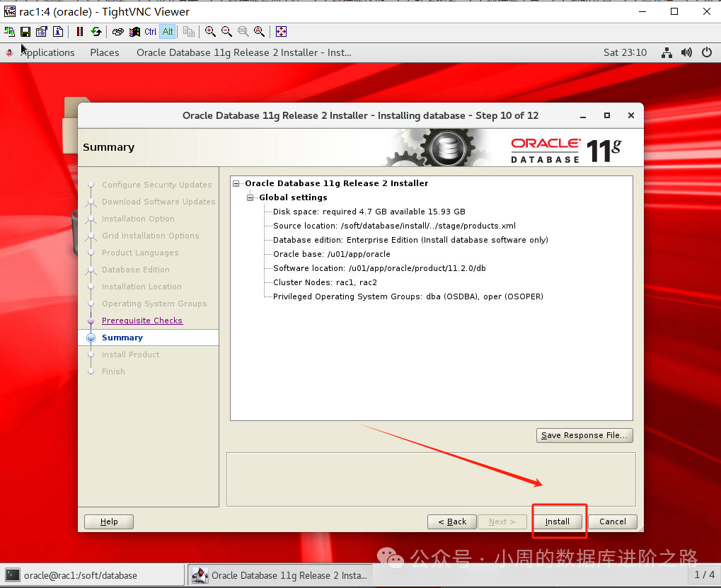The width and height of the screenshot is (721, 588).
Task: Click the Oracle Installer title in the top panel
Action: pos(243,52)
